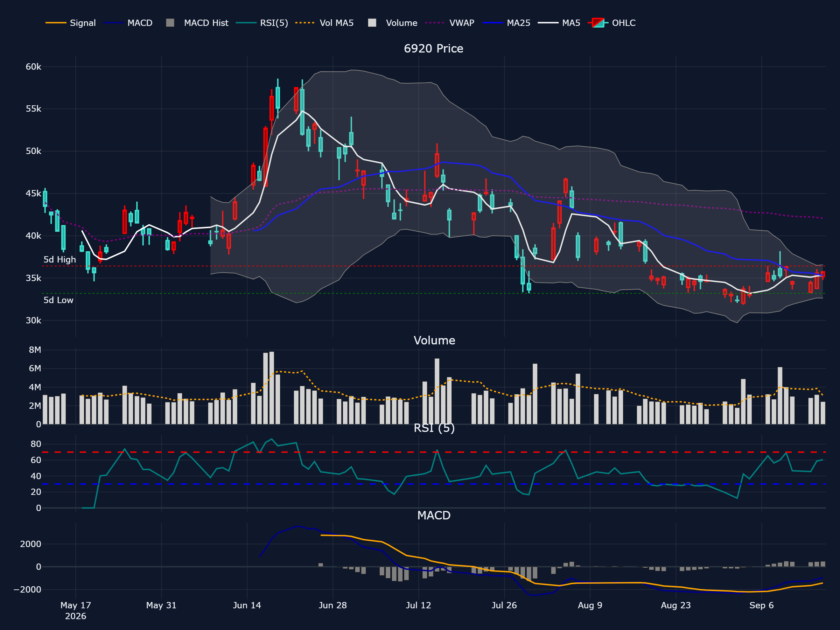Select the '6920 Price' chart title
Screen dimensions: 840x630
[433, 49]
